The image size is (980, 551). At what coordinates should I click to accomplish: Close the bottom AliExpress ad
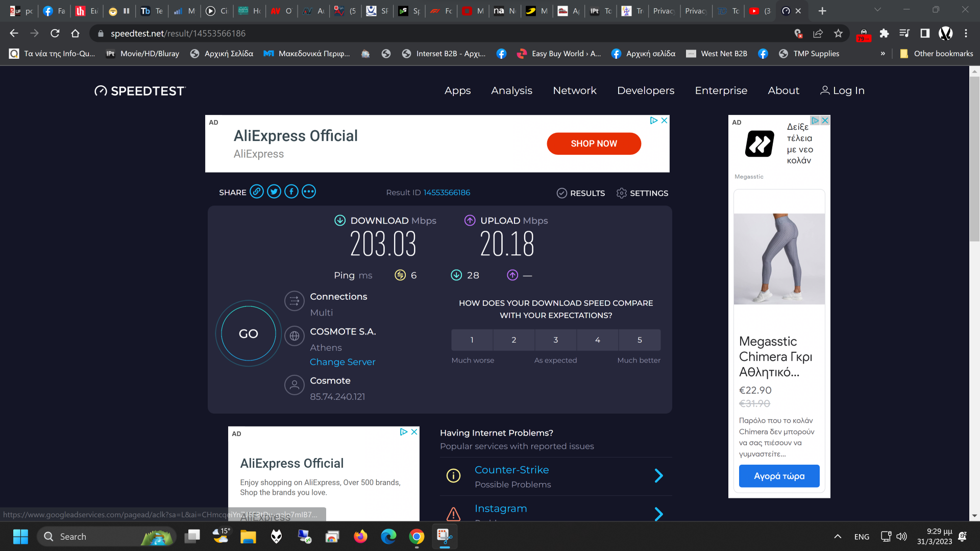[x=414, y=432]
